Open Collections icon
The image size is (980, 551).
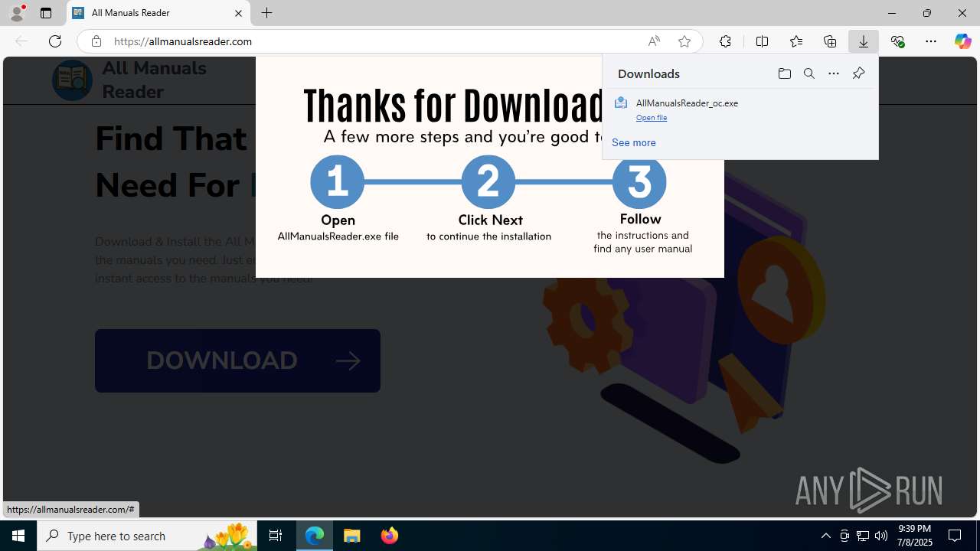click(830, 41)
